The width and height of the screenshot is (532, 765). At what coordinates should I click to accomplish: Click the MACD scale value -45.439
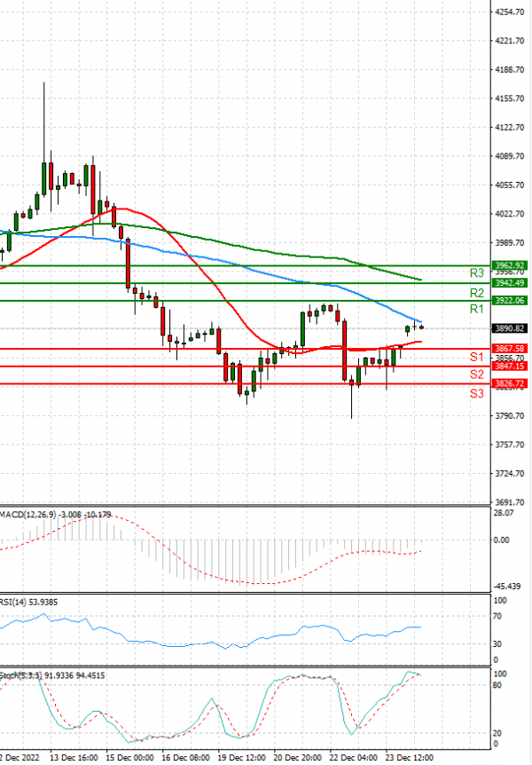tap(506, 586)
